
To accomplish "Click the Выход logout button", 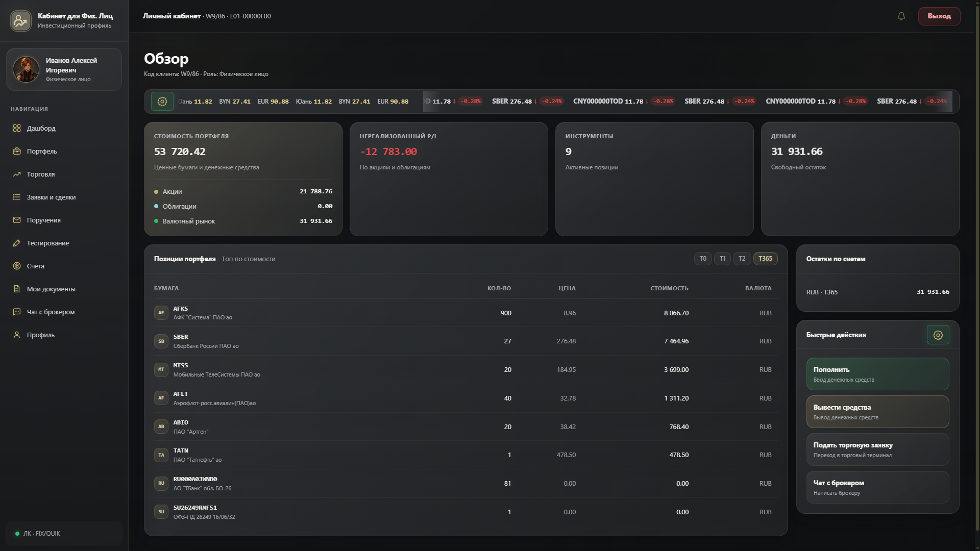I will pos(939,16).
